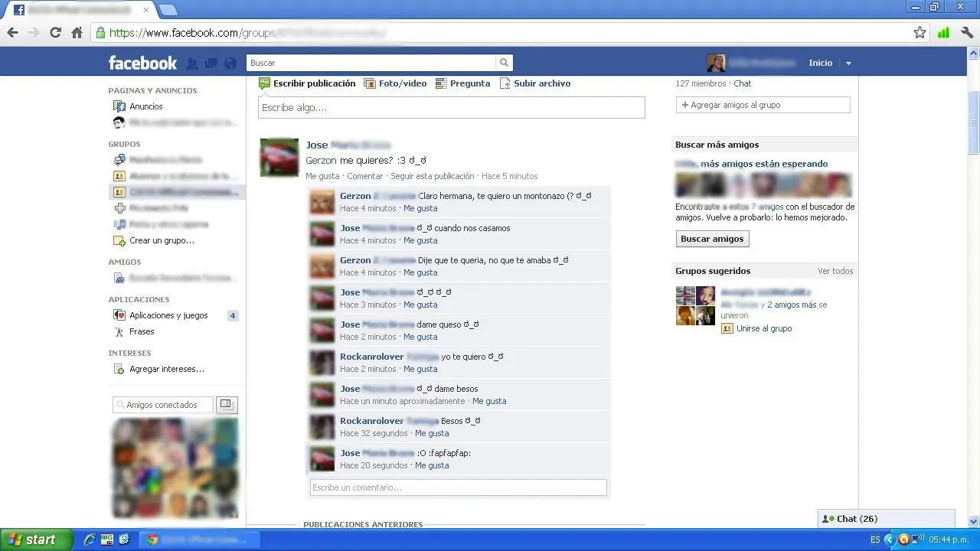Open the messages icon in the blue bar
Image resolution: width=980 pixels, height=551 pixels.
pyautogui.click(x=211, y=63)
